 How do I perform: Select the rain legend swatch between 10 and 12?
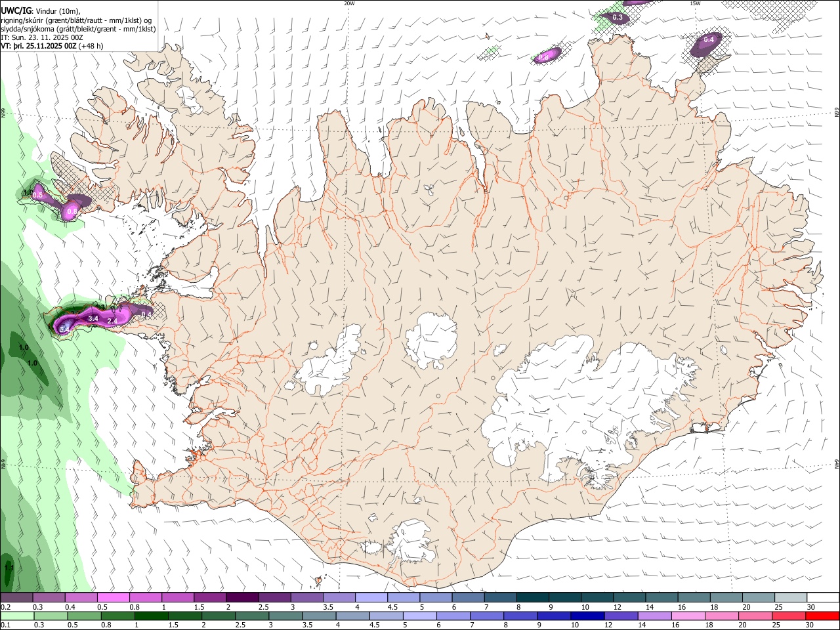pyautogui.click(x=587, y=616)
